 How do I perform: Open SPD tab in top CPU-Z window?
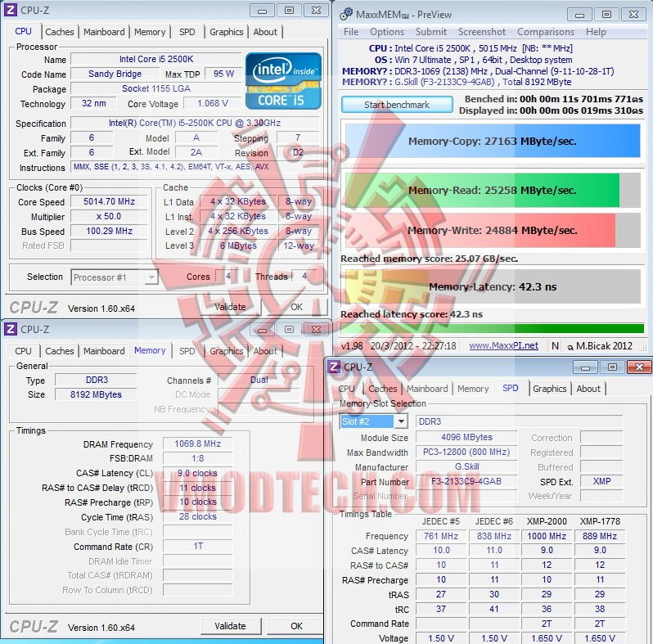pyautogui.click(x=187, y=32)
